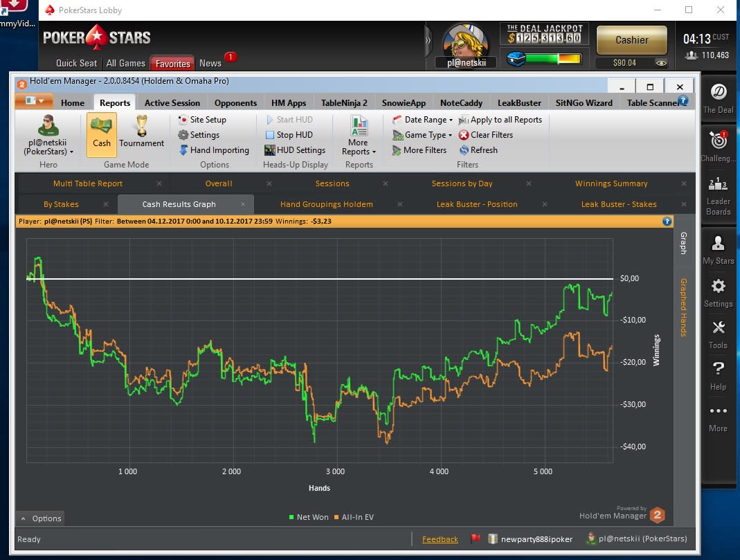Image resolution: width=740 pixels, height=560 pixels.
Task: Close the Multi Table Report tab
Action: (x=159, y=183)
